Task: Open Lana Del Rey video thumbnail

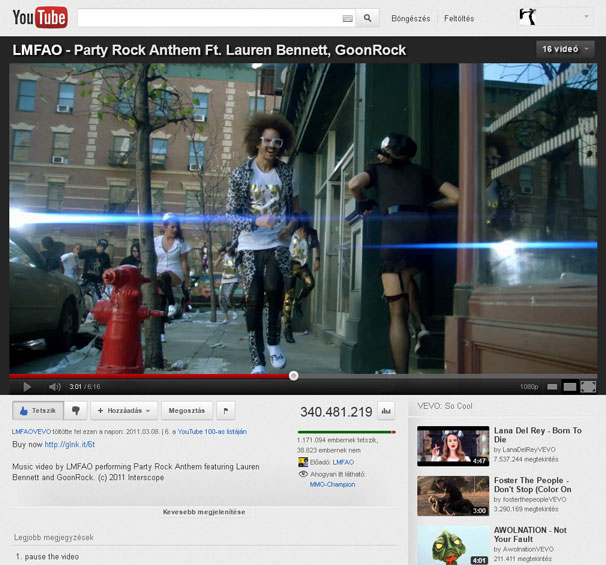Action: (x=453, y=446)
